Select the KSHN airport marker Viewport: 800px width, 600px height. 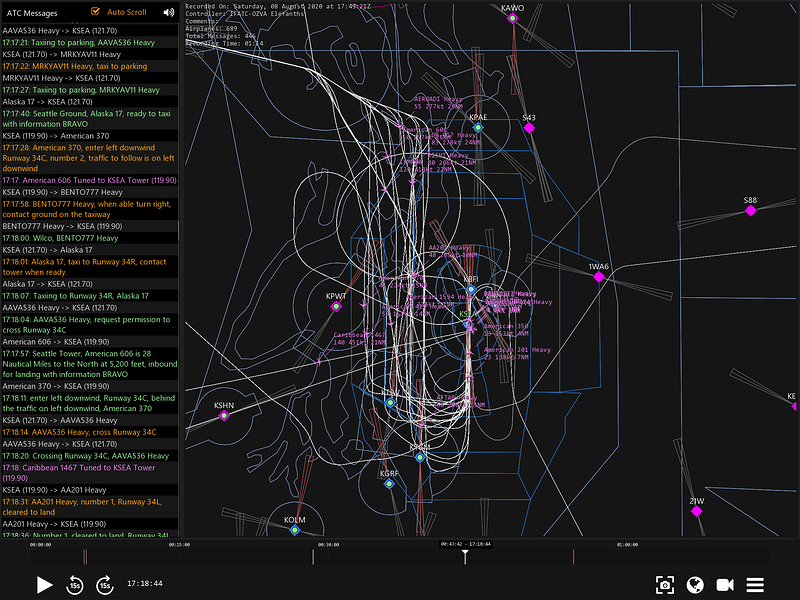click(x=223, y=416)
